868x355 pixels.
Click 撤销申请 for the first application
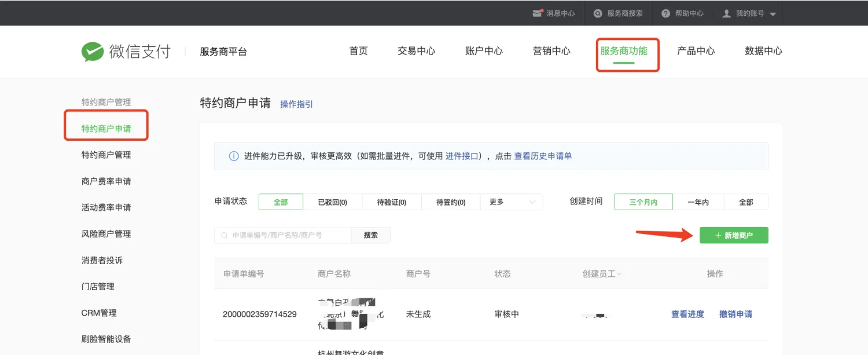coord(735,314)
